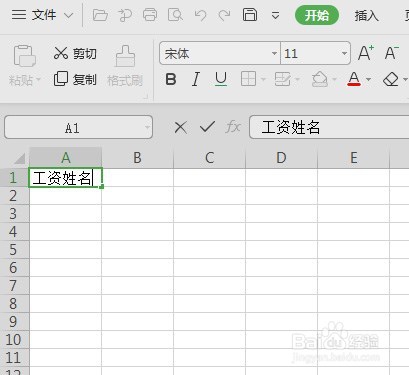Click the eraser clear format icon
Image resolution: width=409 pixels, height=375 pixels.
[391, 79]
